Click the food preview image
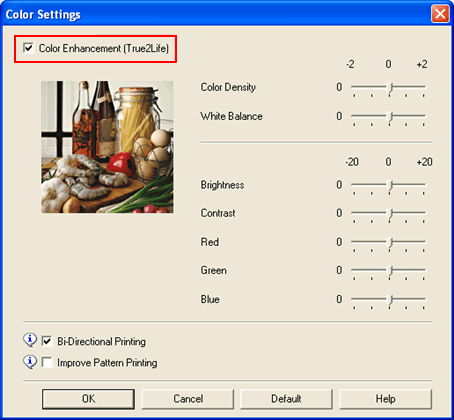Screen dimensions: 454x420 (107, 147)
